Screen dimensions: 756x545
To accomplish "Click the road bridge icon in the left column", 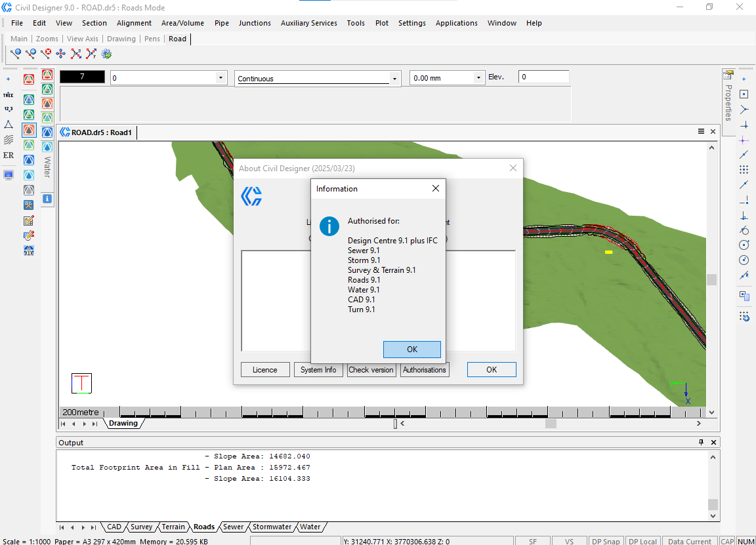I will (29, 251).
